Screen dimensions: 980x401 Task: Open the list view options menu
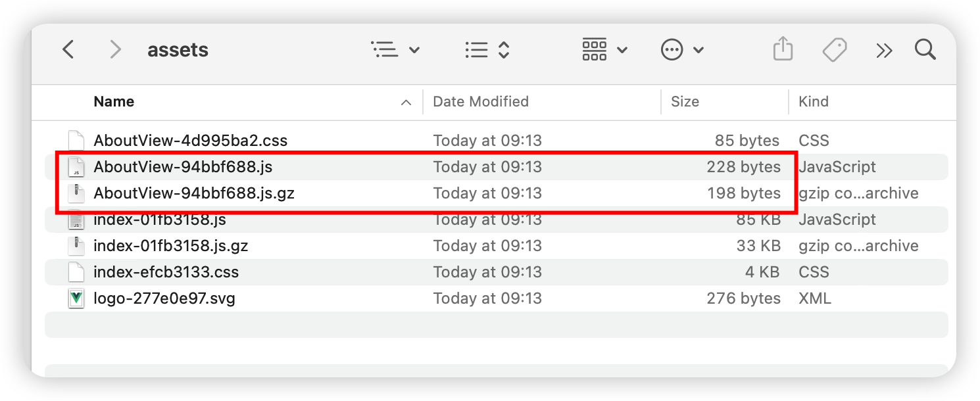click(395, 49)
